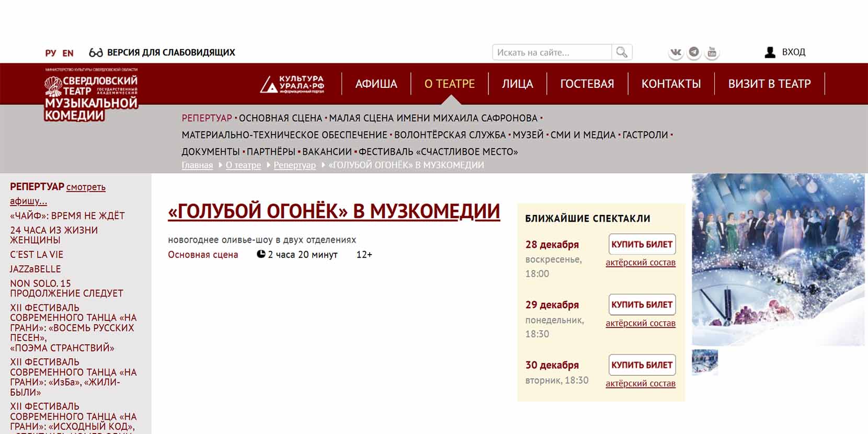Switch site language to EN
868x434 pixels.
(x=68, y=53)
